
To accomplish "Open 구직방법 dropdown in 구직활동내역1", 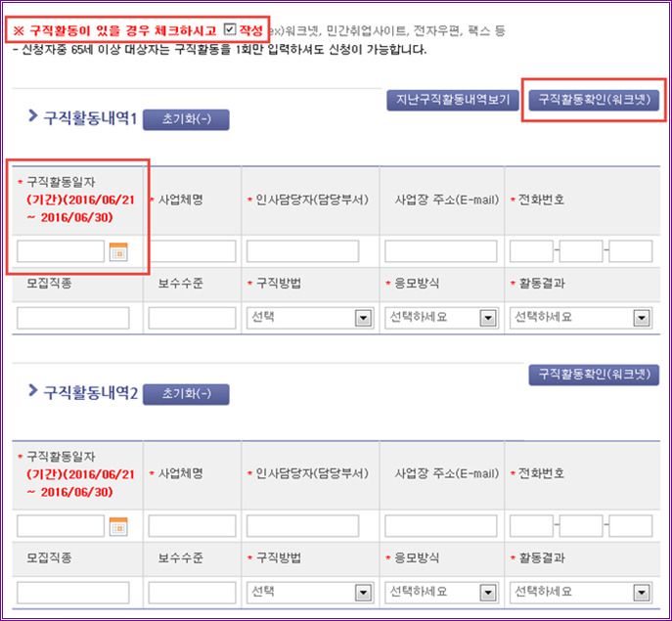I will click(310, 318).
